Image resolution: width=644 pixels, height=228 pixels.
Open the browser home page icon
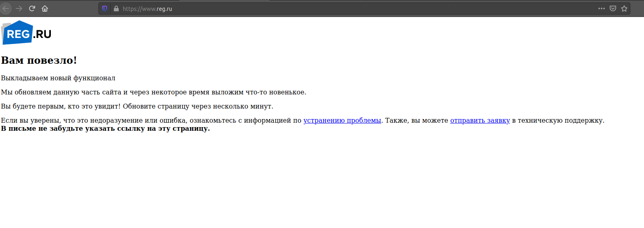[45, 8]
